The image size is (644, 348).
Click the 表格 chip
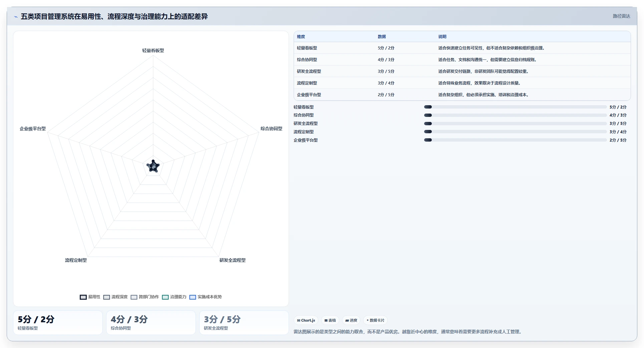(x=330, y=320)
